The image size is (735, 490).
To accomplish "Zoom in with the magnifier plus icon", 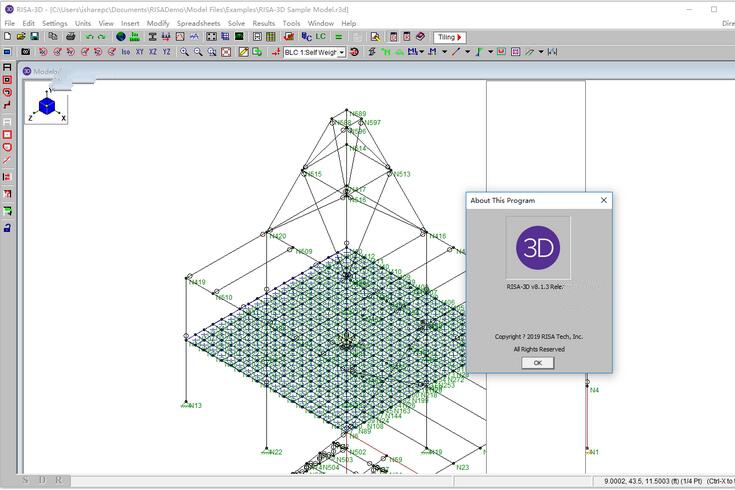I will (184, 52).
